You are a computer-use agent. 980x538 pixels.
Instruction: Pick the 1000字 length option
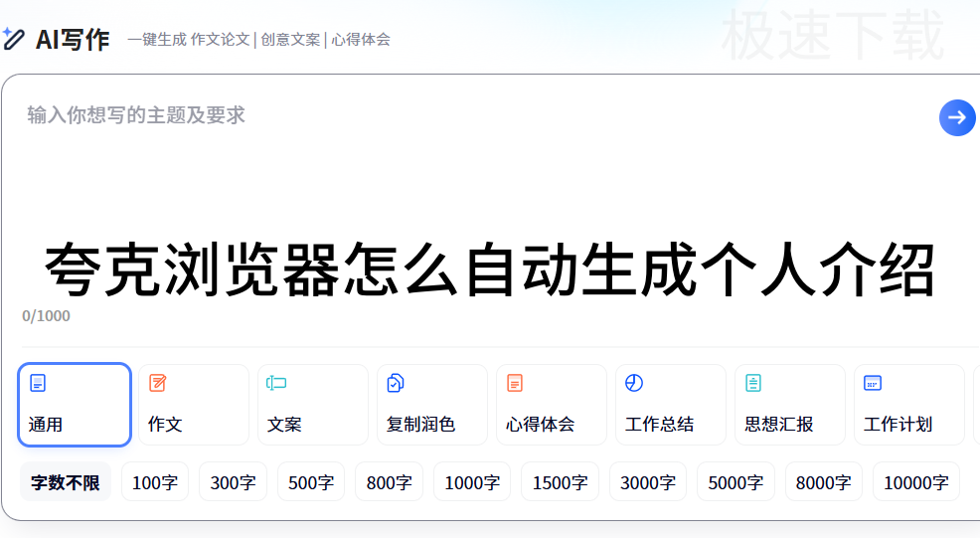[x=472, y=481]
